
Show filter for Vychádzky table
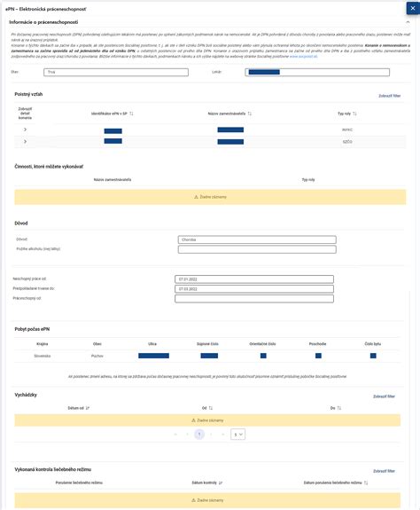pos(384,396)
